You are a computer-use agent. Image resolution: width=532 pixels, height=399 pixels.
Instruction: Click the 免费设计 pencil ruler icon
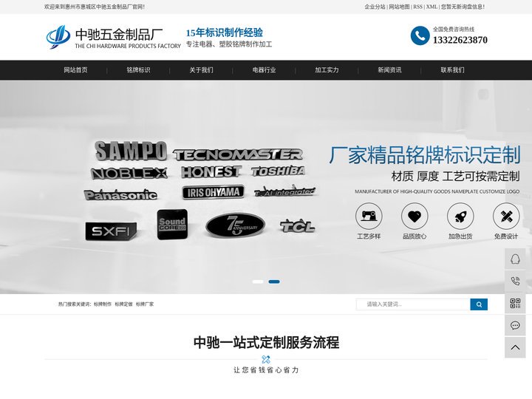[506, 216]
